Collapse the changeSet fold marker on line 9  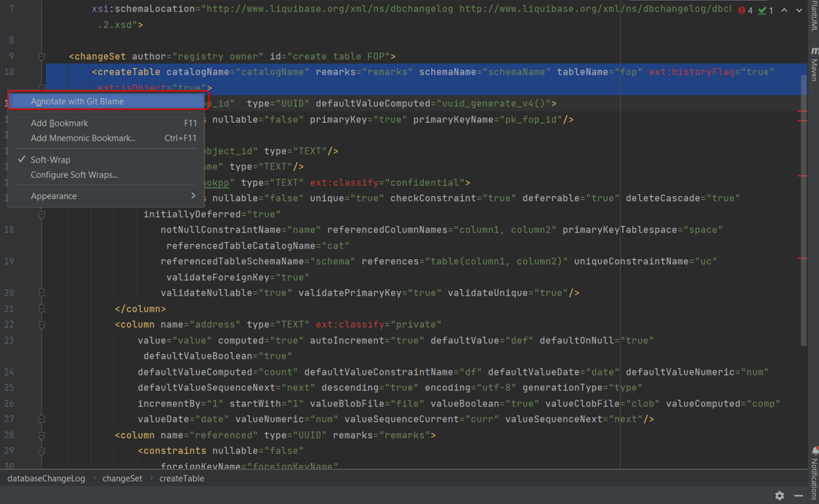(41, 57)
